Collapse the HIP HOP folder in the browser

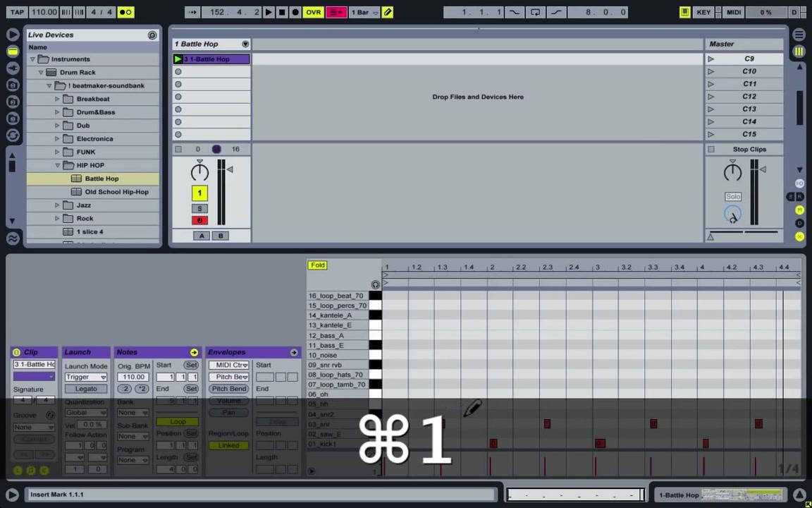(x=57, y=164)
